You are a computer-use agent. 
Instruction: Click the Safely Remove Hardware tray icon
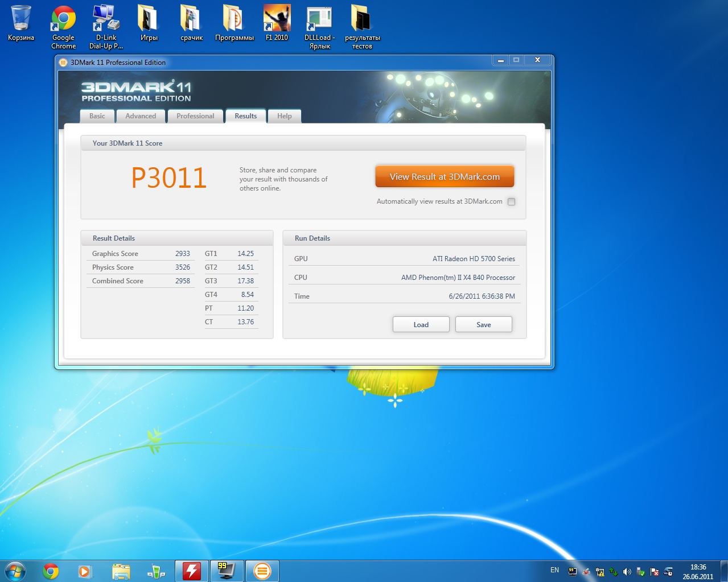pos(641,572)
